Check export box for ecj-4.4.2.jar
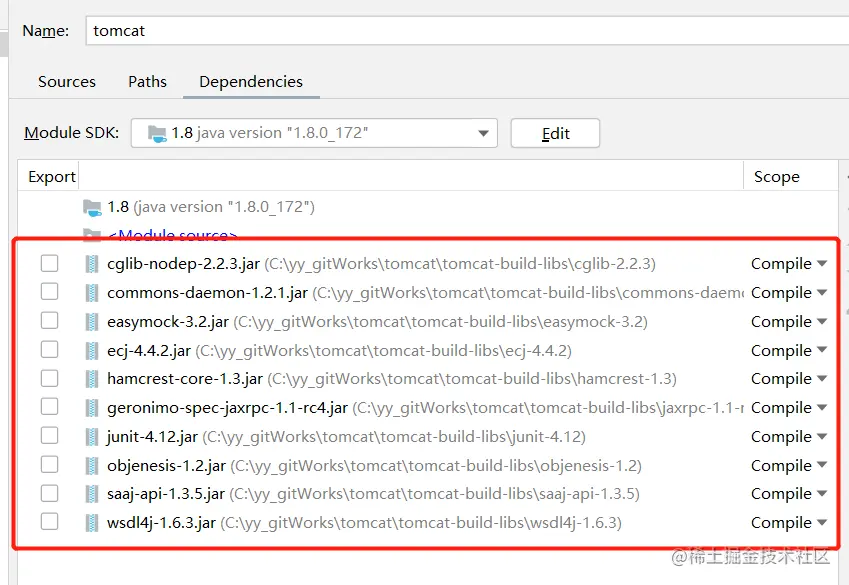849x585 pixels. pyautogui.click(x=49, y=349)
